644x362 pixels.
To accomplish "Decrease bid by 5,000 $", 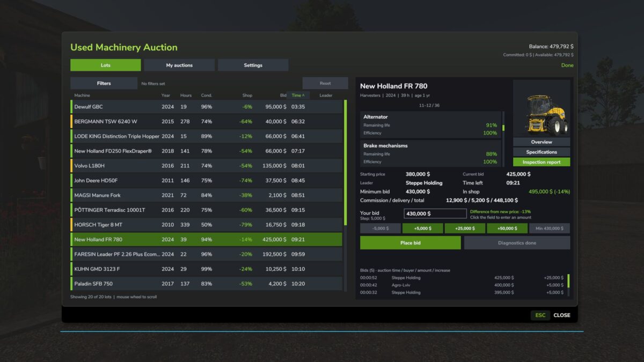I will (380, 228).
